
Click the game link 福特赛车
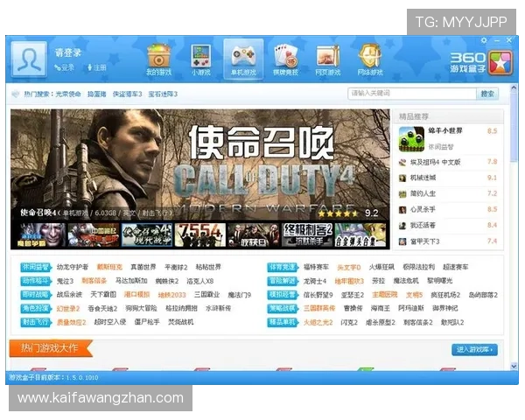[316, 267]
